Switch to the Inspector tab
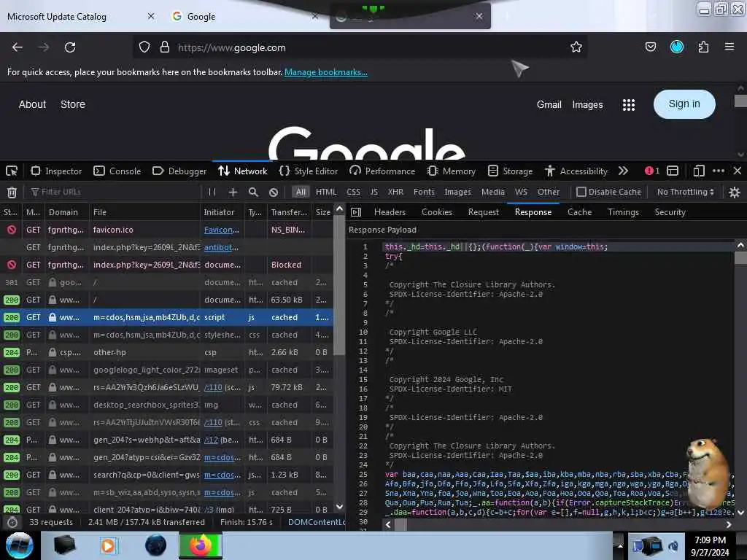 pos(56,171)
